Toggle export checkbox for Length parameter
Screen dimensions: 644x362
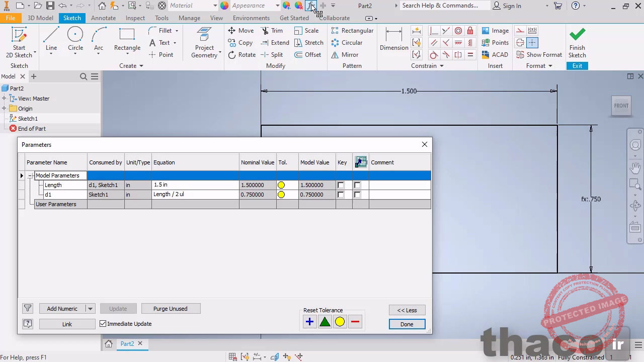357,185
